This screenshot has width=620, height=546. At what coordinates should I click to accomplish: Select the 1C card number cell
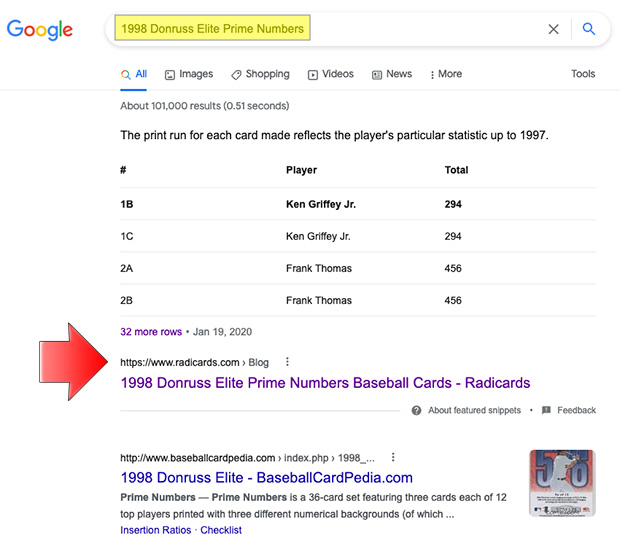[127, 236]
